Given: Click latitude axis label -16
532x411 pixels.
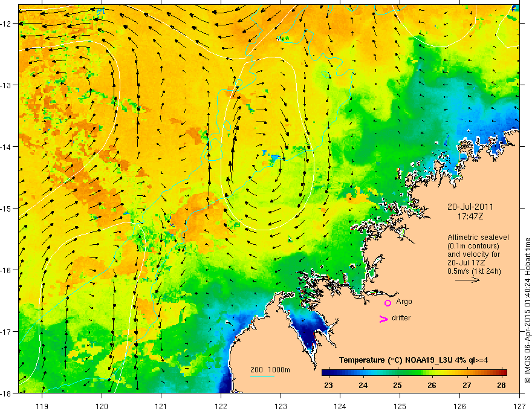Looking at the screenshot, I should (7, 270).
